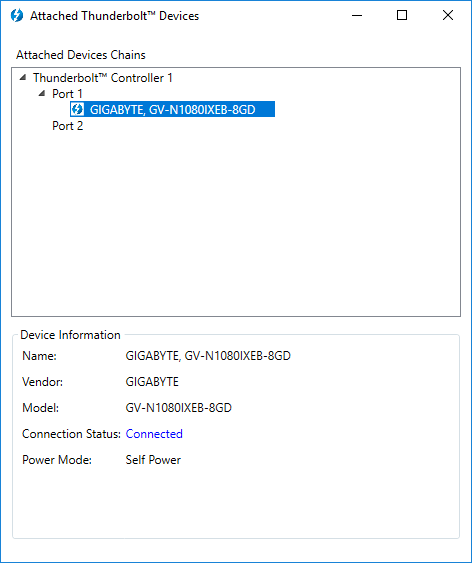Select Thunderbolt™ Controller 1 in the tree

point(103,78)
